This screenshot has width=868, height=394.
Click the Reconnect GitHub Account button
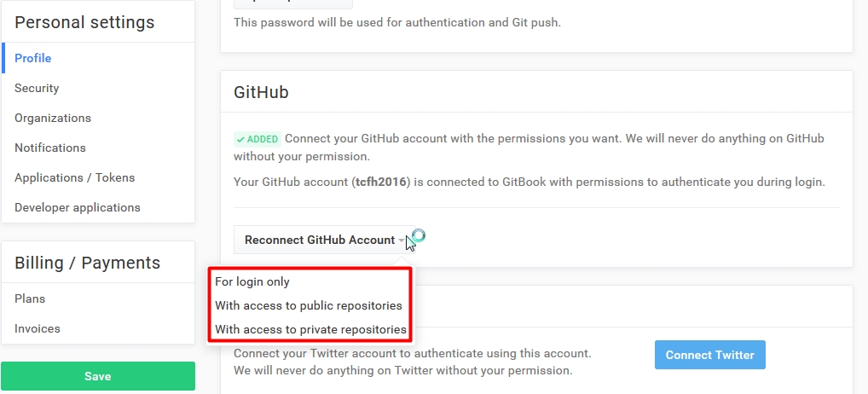[319, 240]
